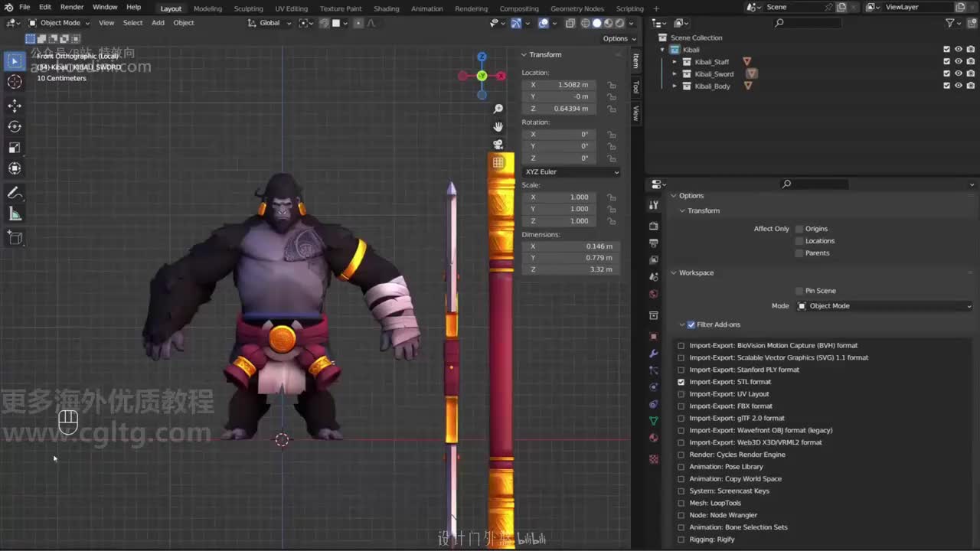The image size is (980, 551).
Task: Enable the Pin Scene checkbox
Action: (799, 291)
